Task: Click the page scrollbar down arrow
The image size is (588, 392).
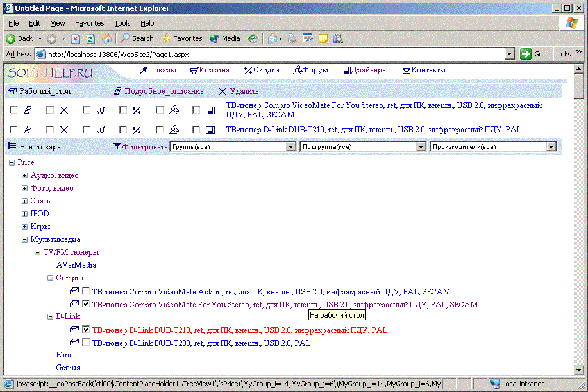Action: pyautogui.click(x=578, y=370)
